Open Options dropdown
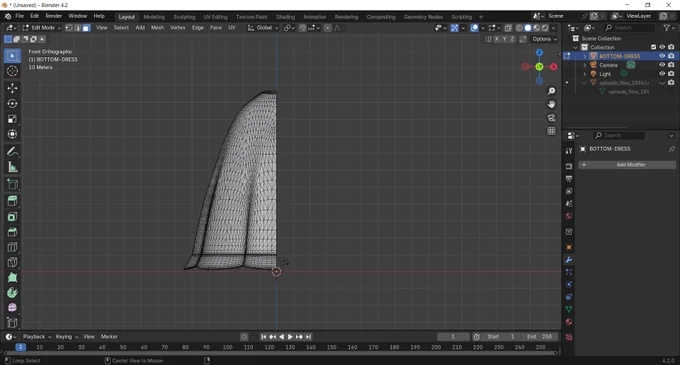This screenshot has height=365, width=680. (545, 39)
